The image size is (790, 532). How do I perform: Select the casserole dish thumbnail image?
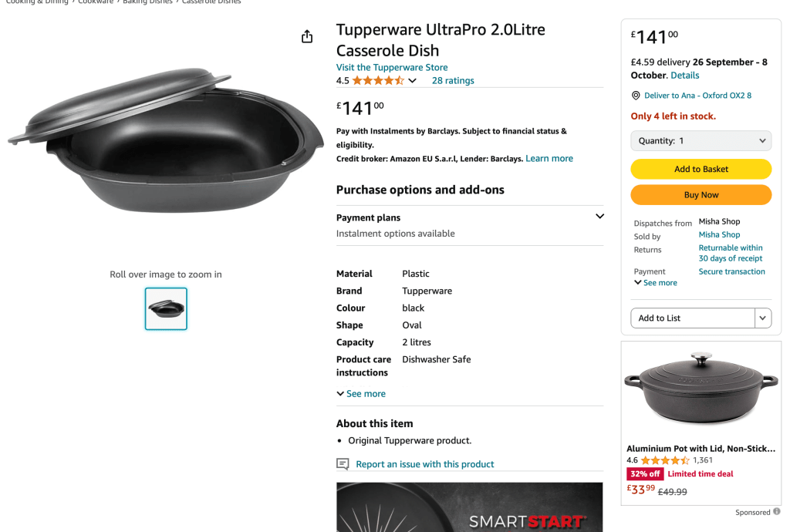point(166,308)
